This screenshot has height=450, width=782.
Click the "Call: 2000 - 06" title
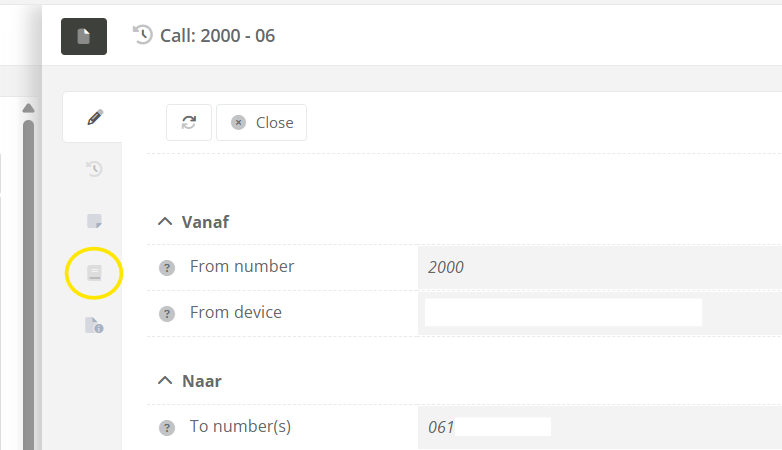click(217, 36)
